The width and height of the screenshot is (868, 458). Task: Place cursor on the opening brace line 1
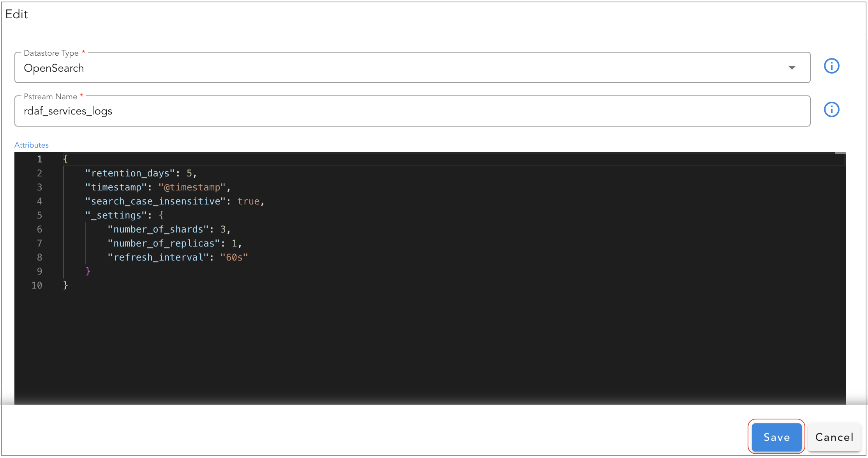pos(66,159)
